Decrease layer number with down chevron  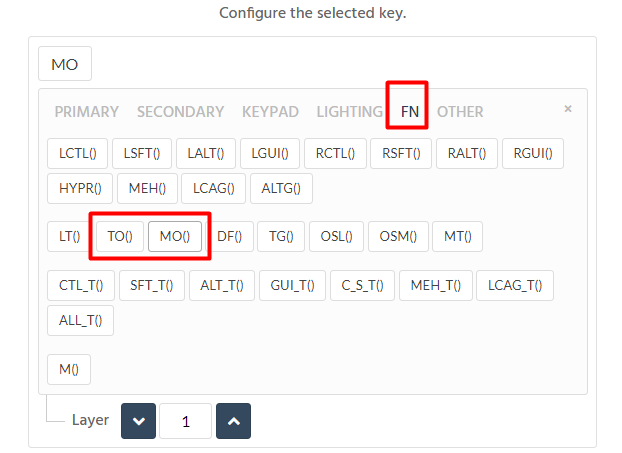[138, 421]
